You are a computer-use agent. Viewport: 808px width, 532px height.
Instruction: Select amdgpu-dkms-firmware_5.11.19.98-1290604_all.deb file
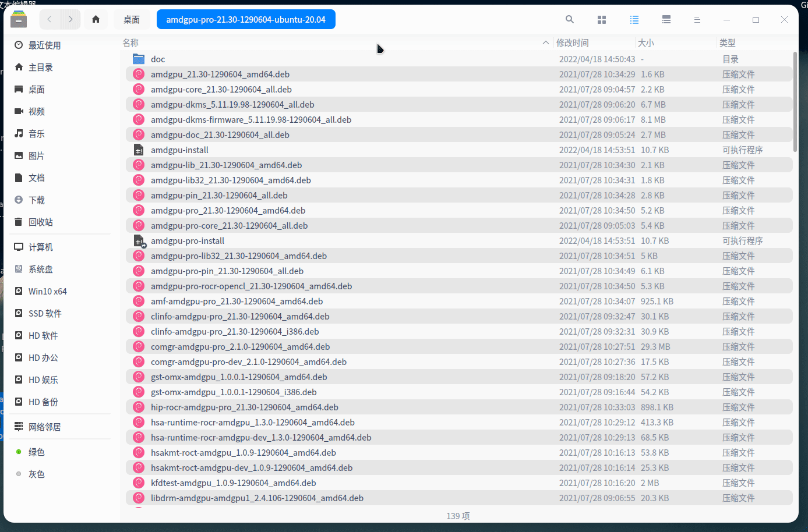point(459,120)
